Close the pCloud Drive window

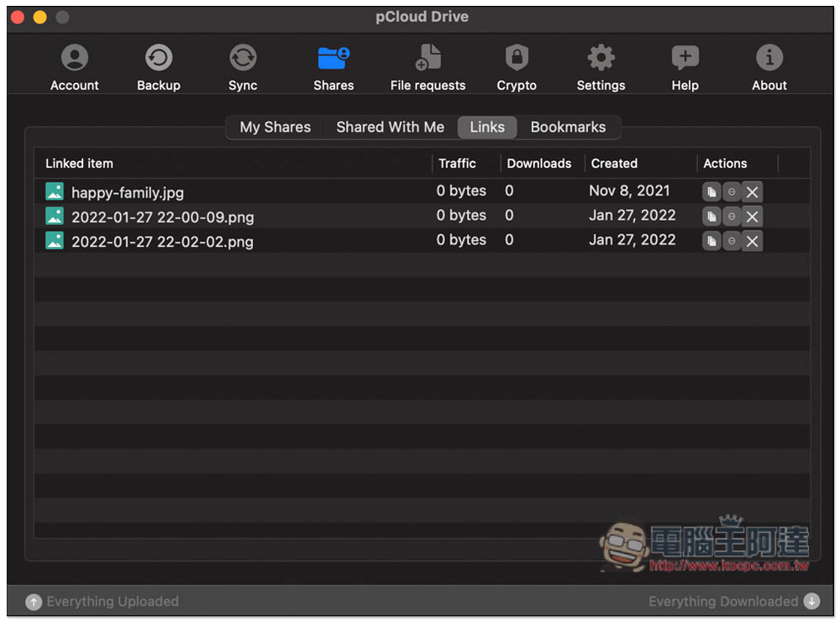click(17, 17)
